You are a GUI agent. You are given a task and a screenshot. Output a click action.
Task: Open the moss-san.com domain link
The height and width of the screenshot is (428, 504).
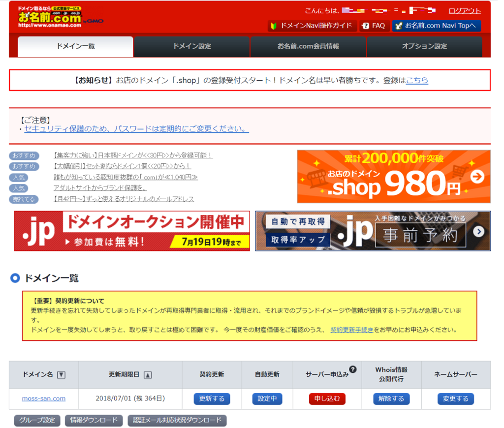44,399
